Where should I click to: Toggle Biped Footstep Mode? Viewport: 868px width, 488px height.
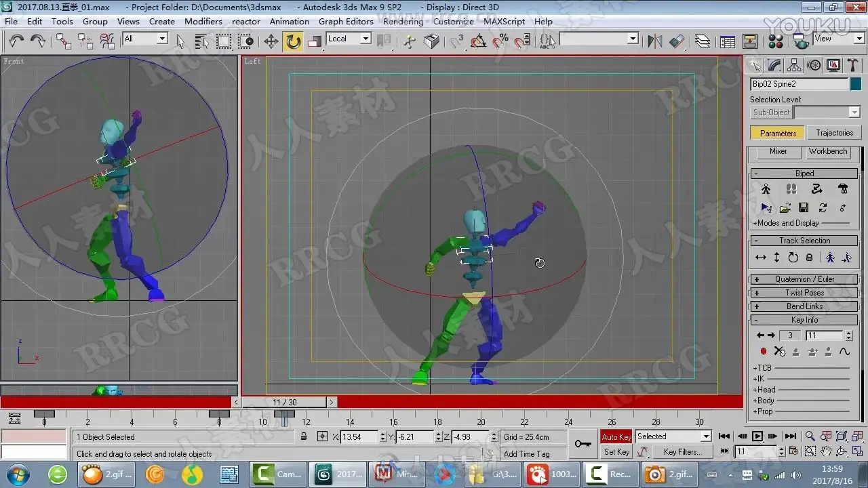[791, 189]
